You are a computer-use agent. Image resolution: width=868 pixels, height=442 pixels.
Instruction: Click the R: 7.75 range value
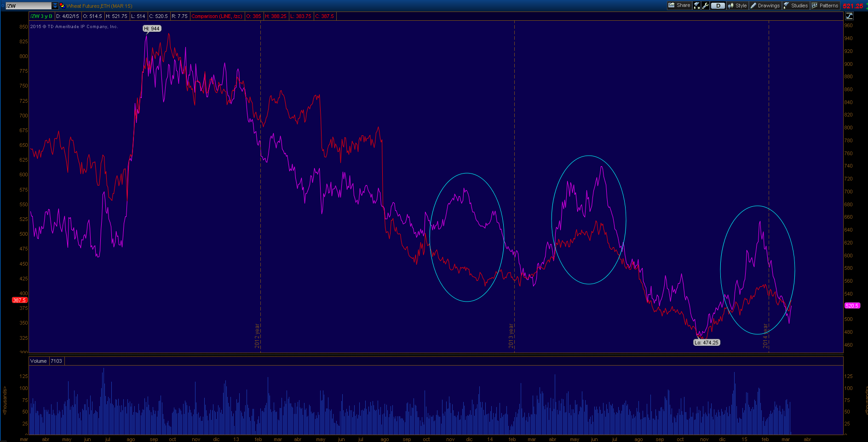[x=180, y=16]
